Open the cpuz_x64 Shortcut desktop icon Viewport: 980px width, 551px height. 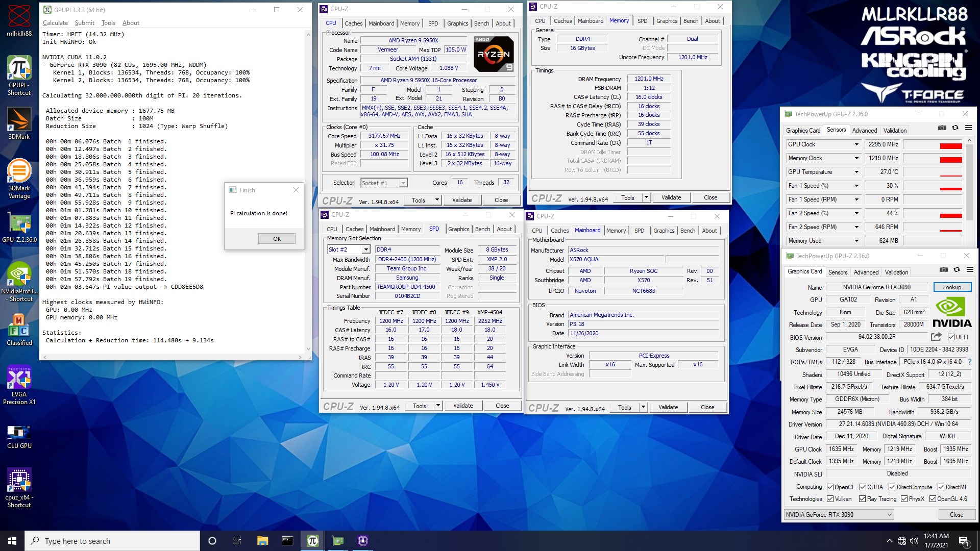tap(19, 488)
